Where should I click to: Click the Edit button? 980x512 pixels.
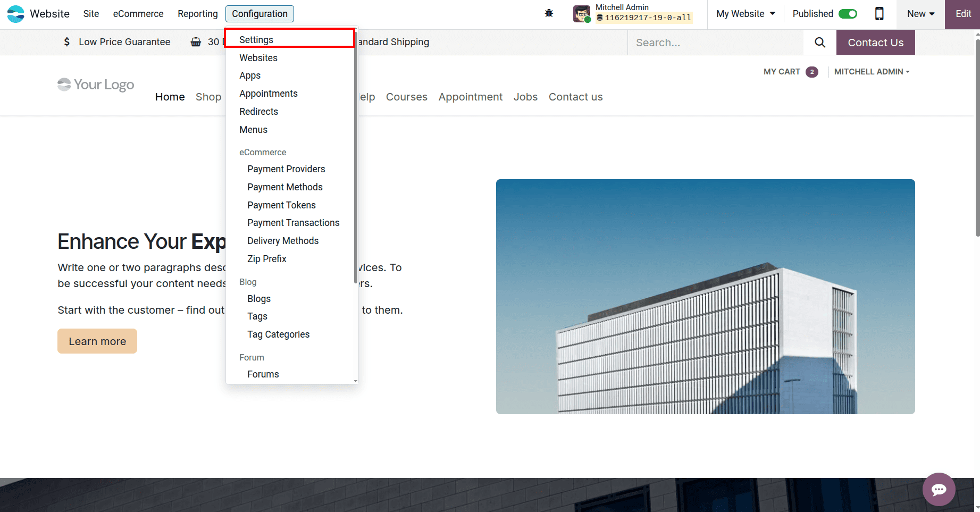[962, 14]
